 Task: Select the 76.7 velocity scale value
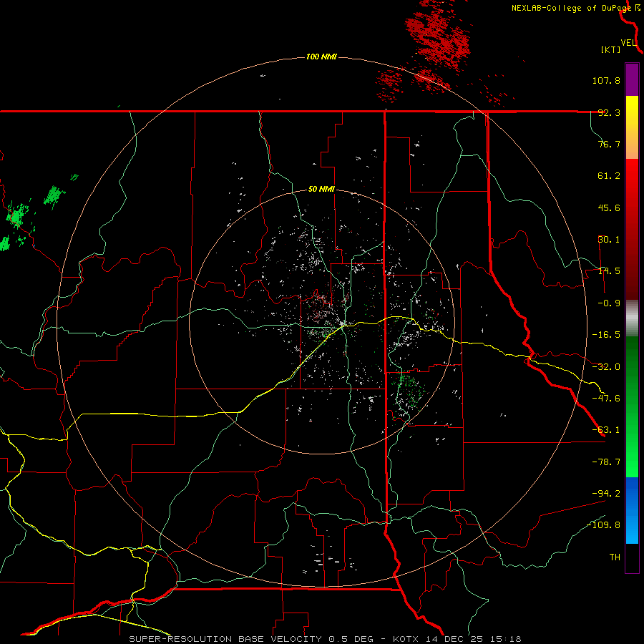point(609,144)
